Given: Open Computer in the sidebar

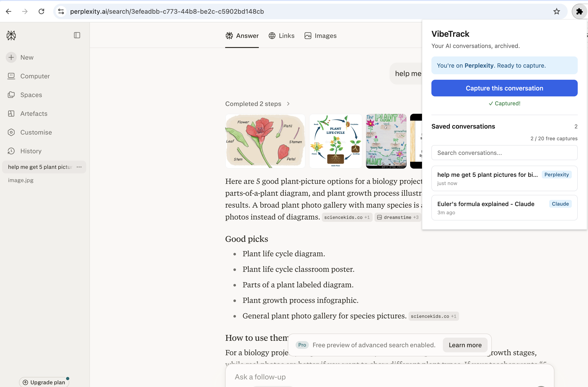Looking at the screenshot, I should pos(29,76).
